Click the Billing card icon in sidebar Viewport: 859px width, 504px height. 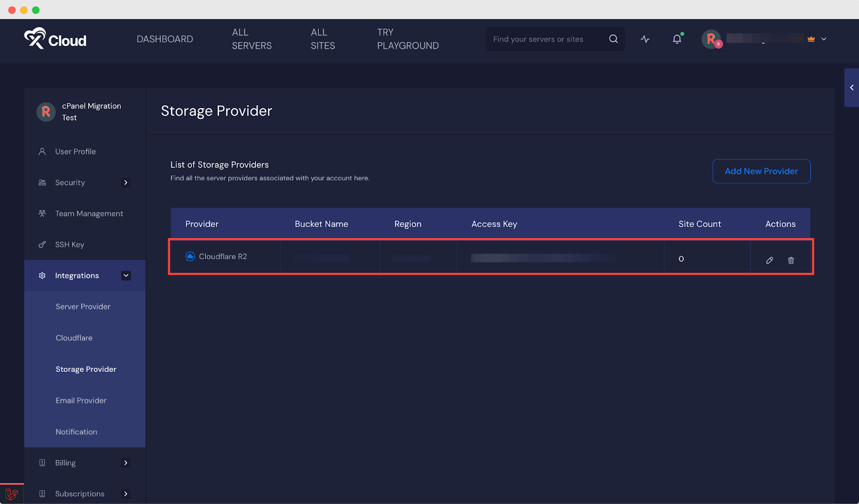coord(42,462)
